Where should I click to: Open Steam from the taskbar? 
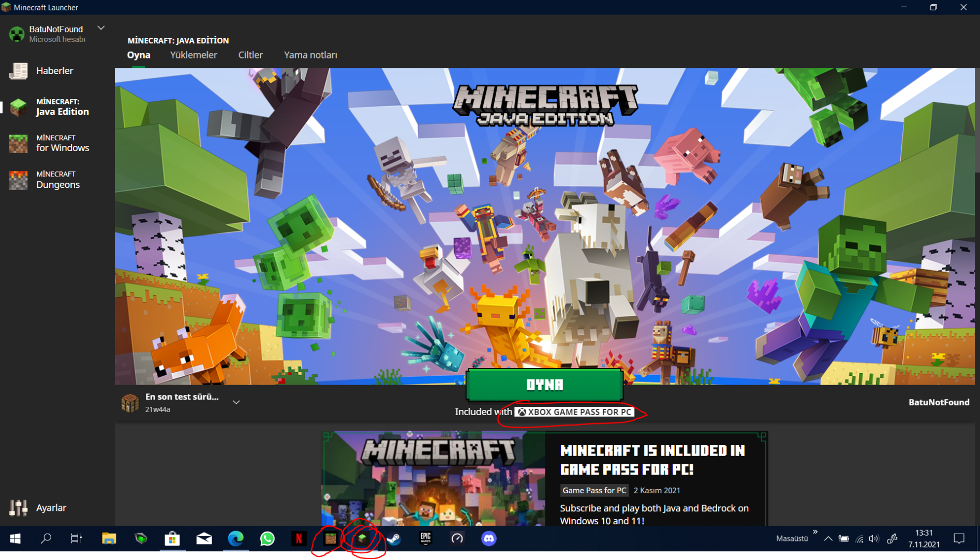pos(394,539)
